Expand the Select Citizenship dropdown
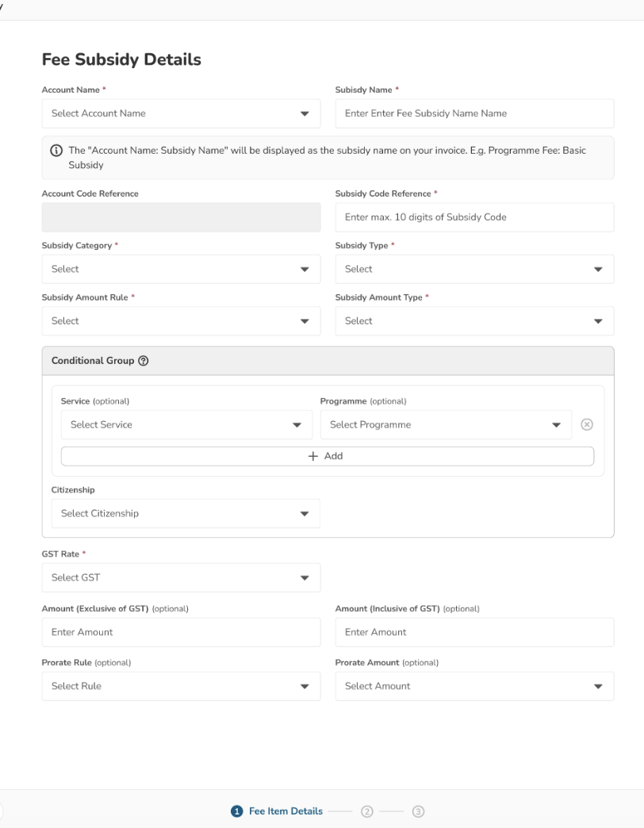 coord(186,513)
